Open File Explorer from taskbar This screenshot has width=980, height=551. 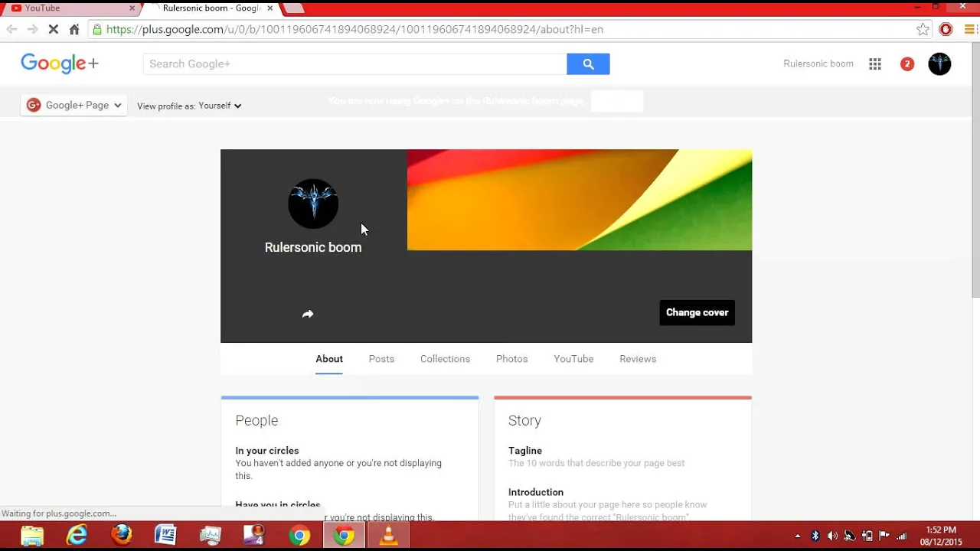point(32,535)
